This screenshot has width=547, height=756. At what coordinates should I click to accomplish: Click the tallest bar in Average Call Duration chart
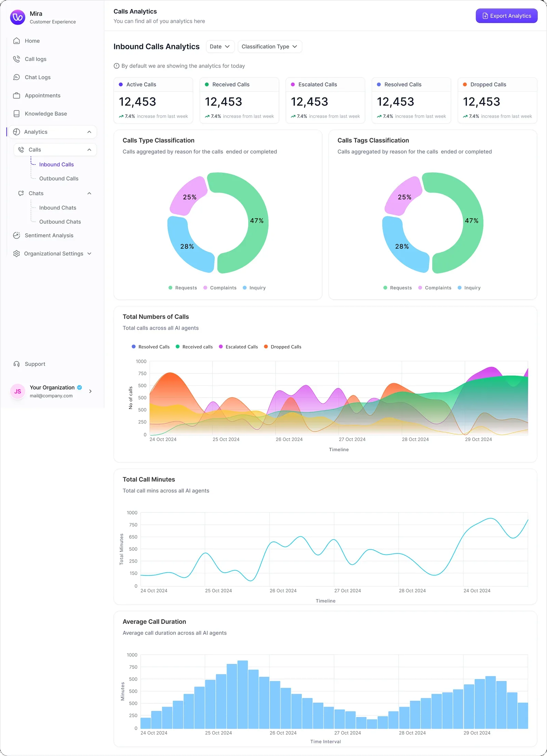[x=242, y=694]
